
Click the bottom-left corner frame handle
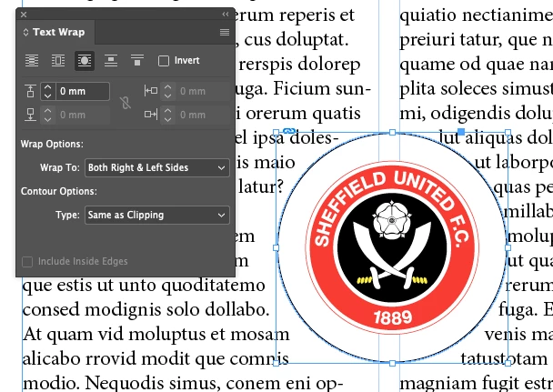[276, 363]
